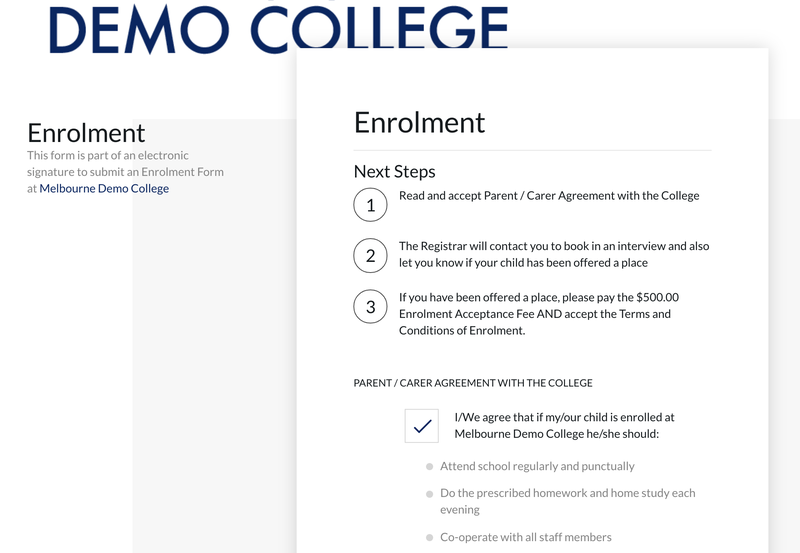Open the Melbourne Demo College link
Image resolution: width=800 pixels, height=553 pixels.
coord(104,188)
